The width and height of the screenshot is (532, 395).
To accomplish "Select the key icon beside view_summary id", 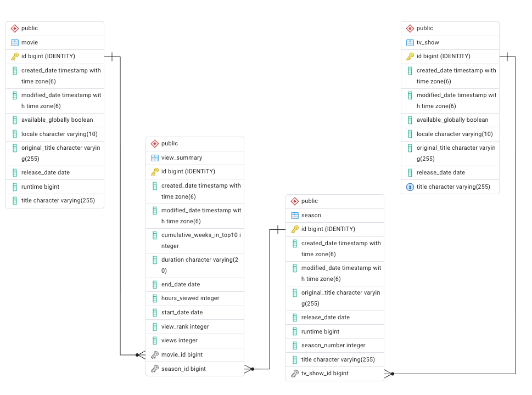I will (154, 171).
